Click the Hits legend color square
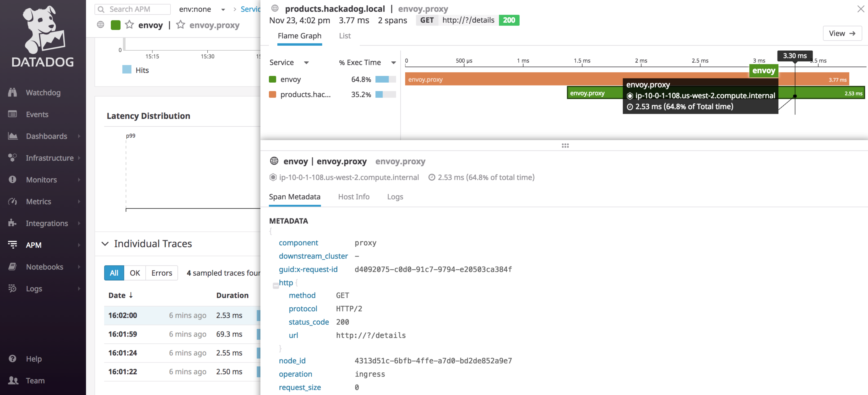The image size is (868, 395). point(127,70)
